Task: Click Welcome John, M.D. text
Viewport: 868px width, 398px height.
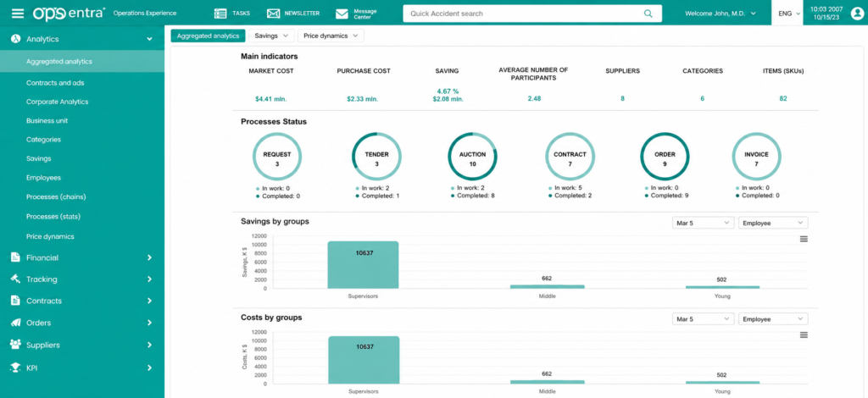Action: 715,14
